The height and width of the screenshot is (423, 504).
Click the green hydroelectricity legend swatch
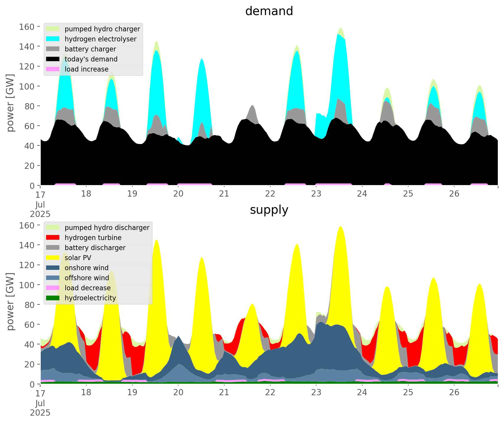coord(53,298)
